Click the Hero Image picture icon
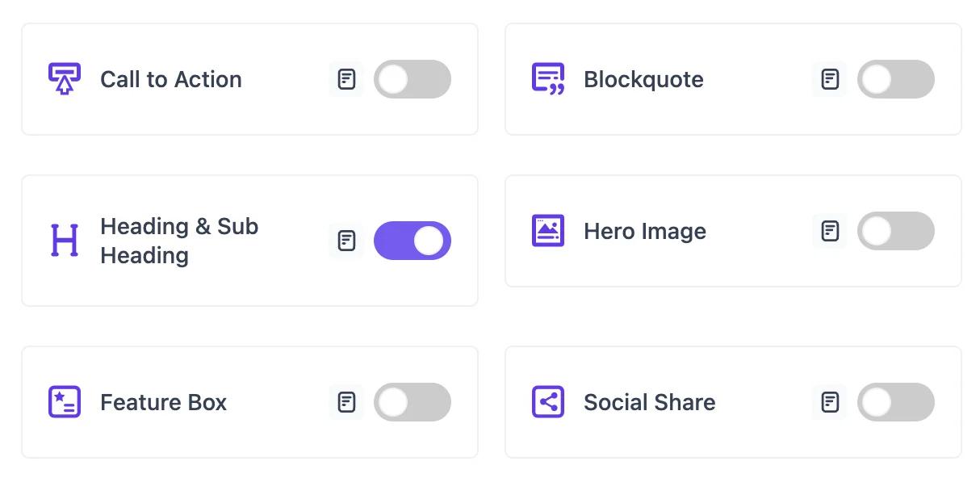Image resolution: width=980 pixels, height=478 pixels. tap(548, 231)
